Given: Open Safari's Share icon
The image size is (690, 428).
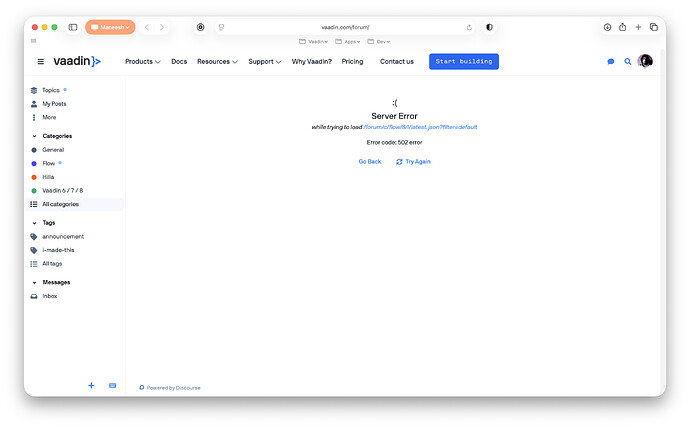Looking at the screenshot, I should [x=622, y=27].
